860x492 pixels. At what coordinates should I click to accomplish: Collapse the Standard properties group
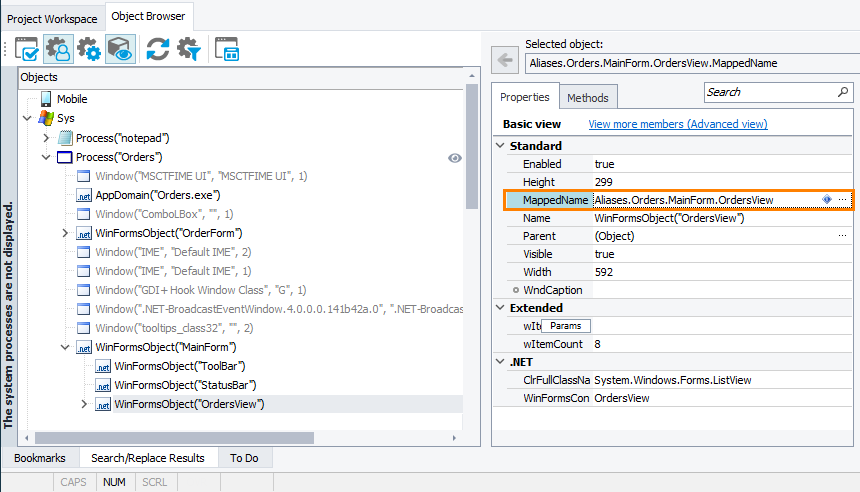(501, 146)
